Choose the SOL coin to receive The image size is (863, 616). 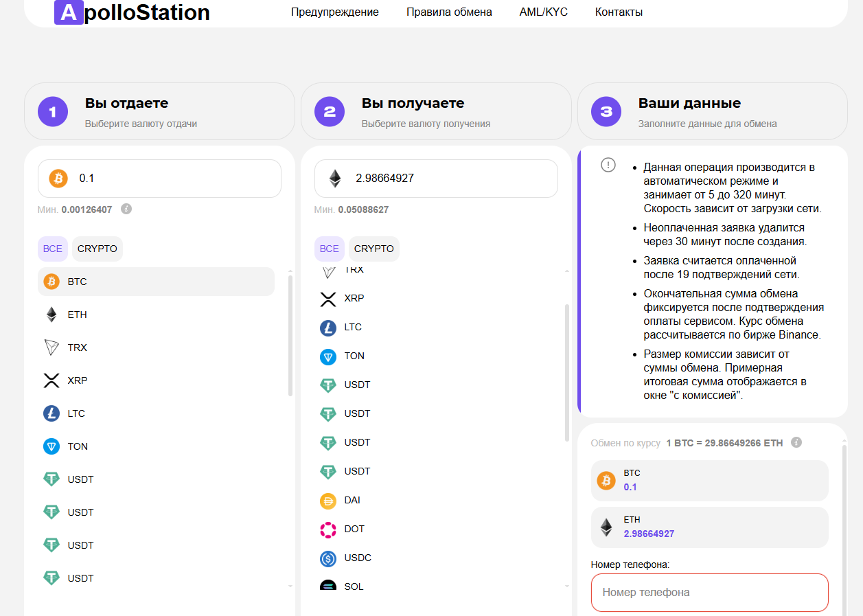pyautogui.click(x=354, y=586)
